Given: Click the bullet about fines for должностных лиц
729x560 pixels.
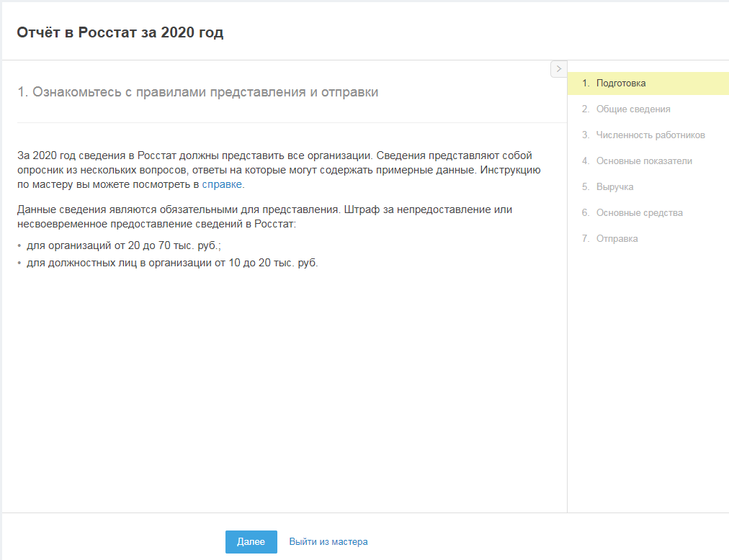Looking at the screenshot, I should (171, 263).
